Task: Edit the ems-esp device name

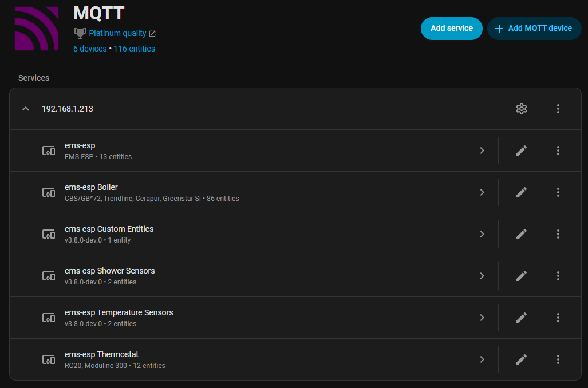Action: point(521,151)
